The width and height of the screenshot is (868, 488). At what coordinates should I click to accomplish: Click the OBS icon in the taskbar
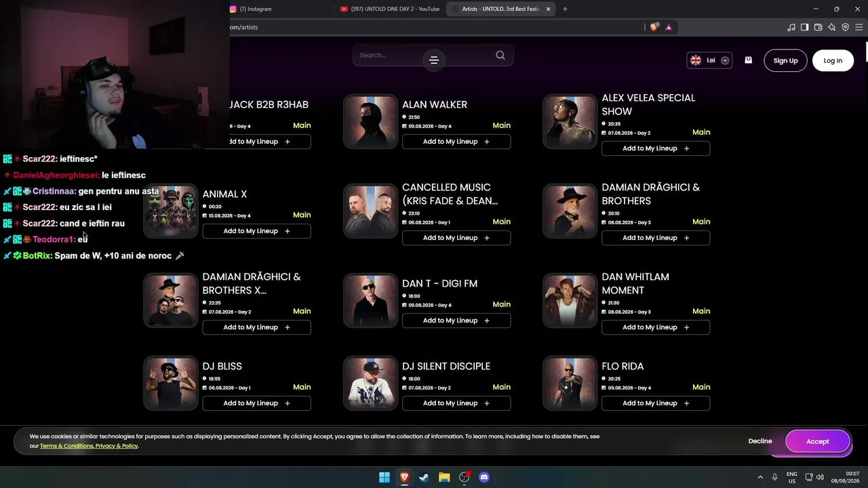click(x=465, y=477)
